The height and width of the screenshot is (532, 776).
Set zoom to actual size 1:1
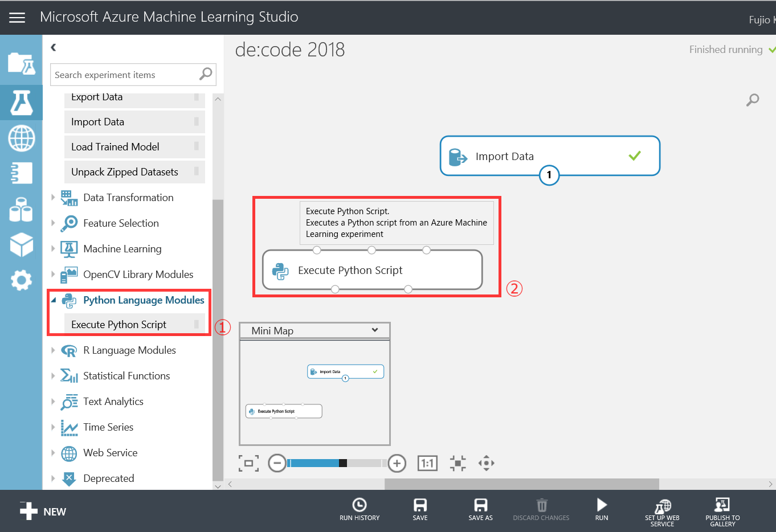[427, 463]
